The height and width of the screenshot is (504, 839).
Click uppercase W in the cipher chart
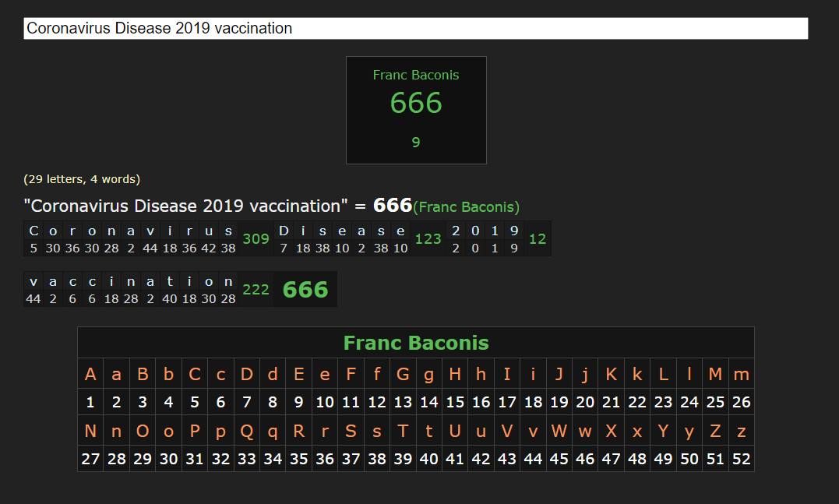(x=559, y=431)
